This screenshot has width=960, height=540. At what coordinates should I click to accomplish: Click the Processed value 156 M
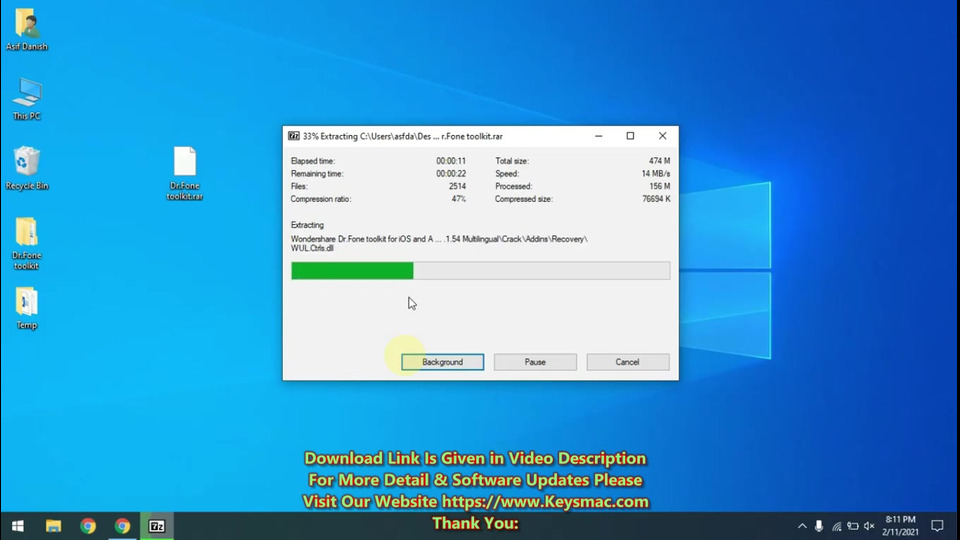point(659,186)
